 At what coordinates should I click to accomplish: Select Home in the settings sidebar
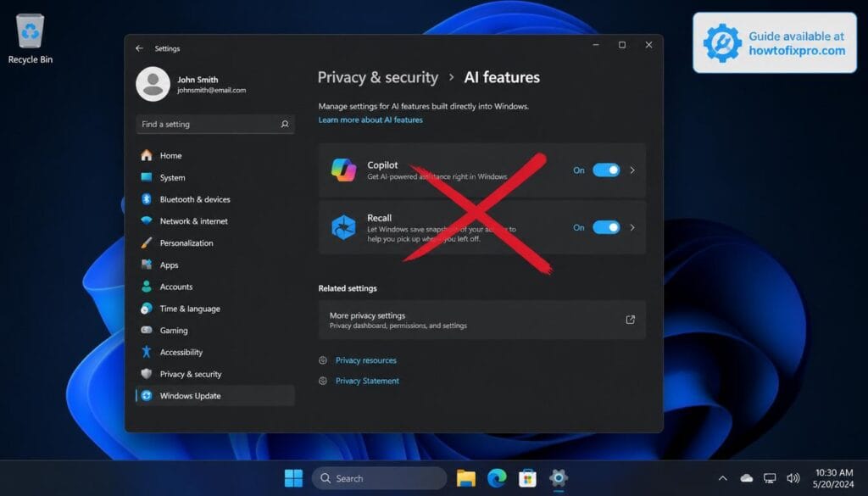[x=214, y=155]
